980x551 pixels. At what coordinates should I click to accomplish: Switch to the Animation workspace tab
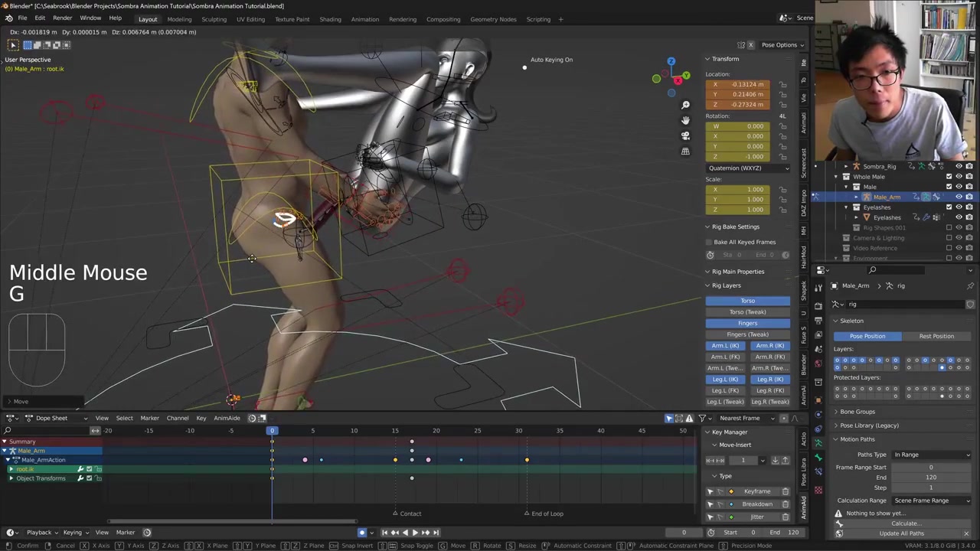364,19
